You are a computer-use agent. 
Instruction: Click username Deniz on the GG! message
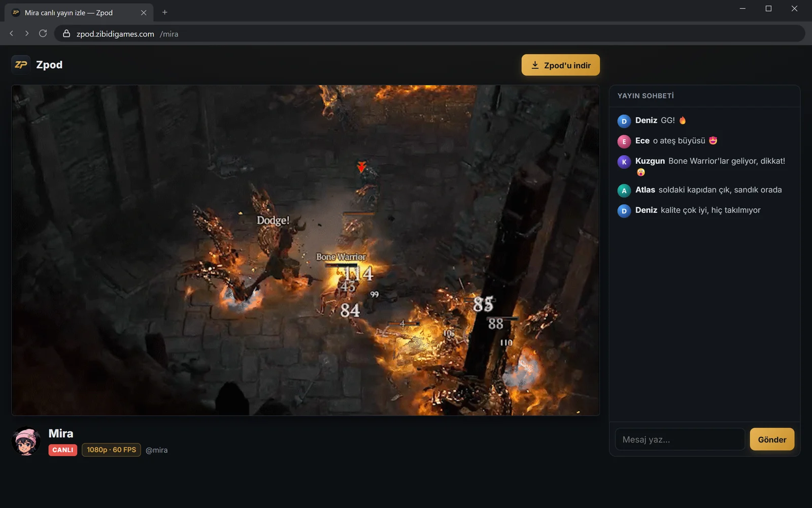pyautogui.click(x=646, y=120)
